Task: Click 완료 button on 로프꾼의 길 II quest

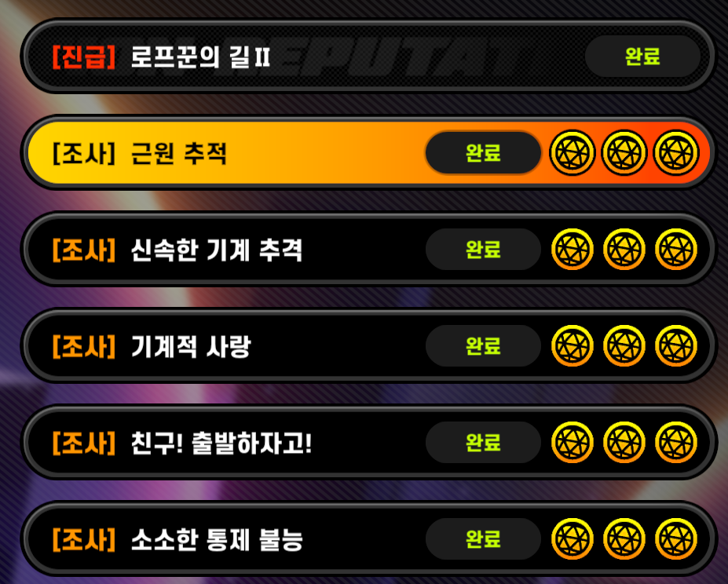Action: tap(642, 57)
